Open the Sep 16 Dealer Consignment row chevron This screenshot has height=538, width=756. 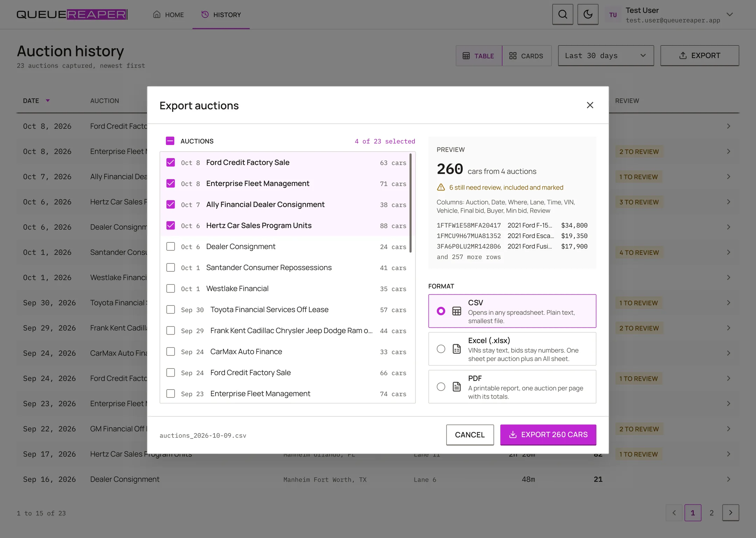(x=729, y=479)
